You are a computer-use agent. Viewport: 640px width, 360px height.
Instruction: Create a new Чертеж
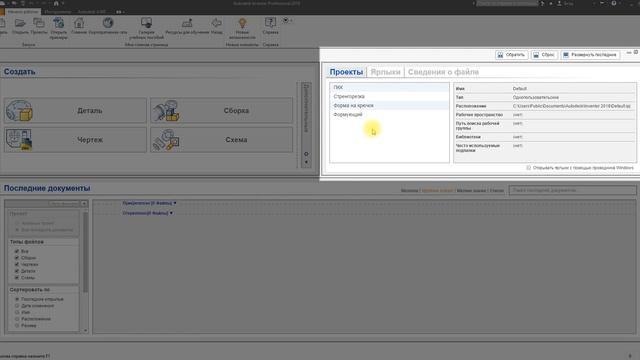click(75, 140)
